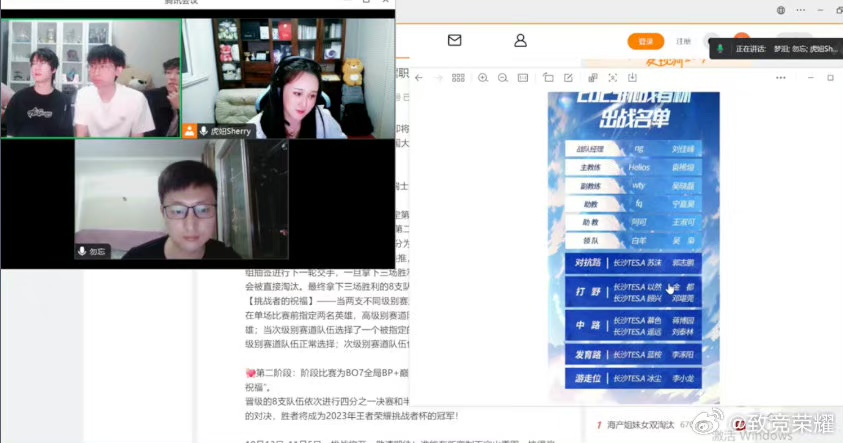
Task: Click the microphone icon beside 虎妞Sherry
Action: pos(204,131)
